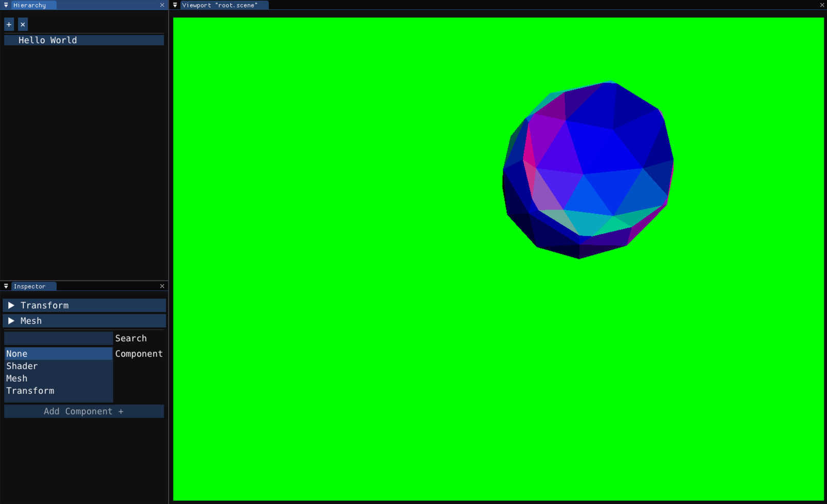
Task: Close the Viewport panel
Action: click(x=822, y=5)
